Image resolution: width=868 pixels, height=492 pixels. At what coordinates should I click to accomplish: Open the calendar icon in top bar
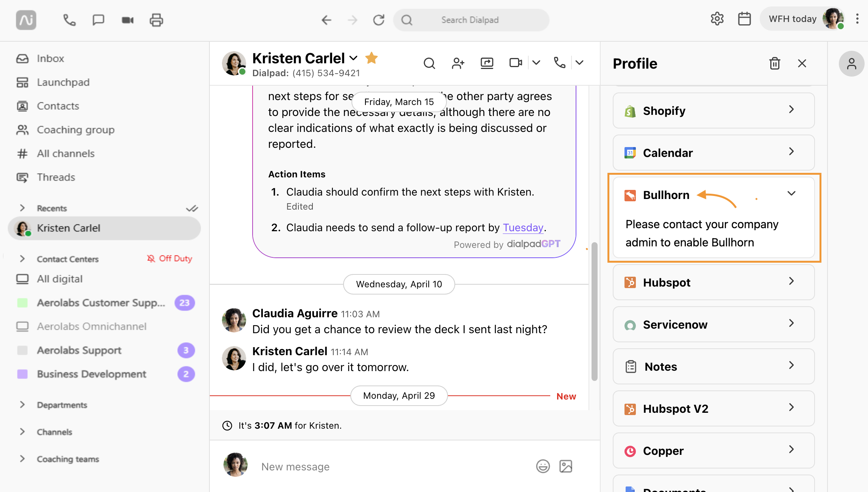tap(745, 19)
